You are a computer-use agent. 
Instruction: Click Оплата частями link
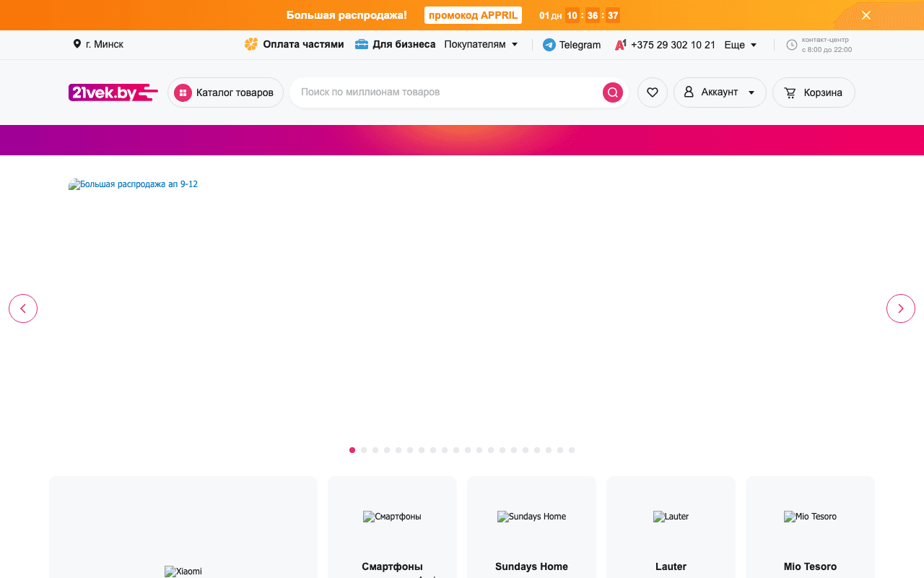(295, 44)
